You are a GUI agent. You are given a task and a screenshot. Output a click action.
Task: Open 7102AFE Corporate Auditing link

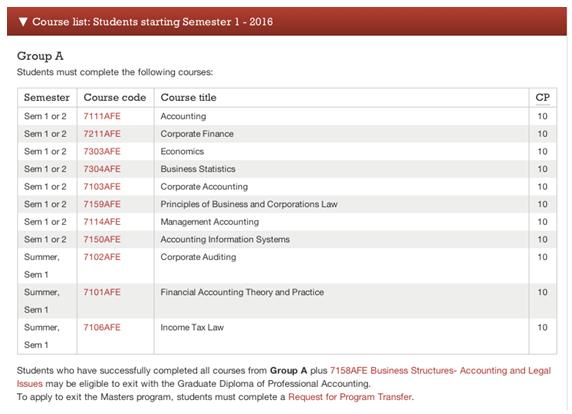(x=102, y=257)
